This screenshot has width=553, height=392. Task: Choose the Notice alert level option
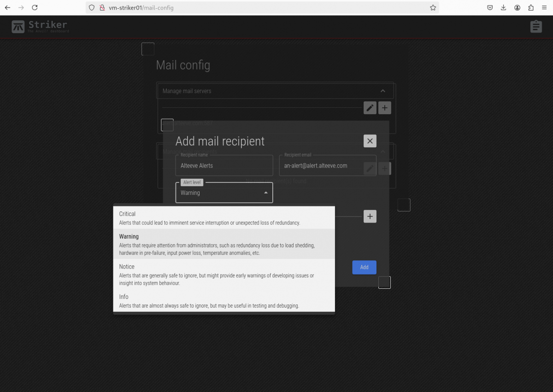(224, 274)
